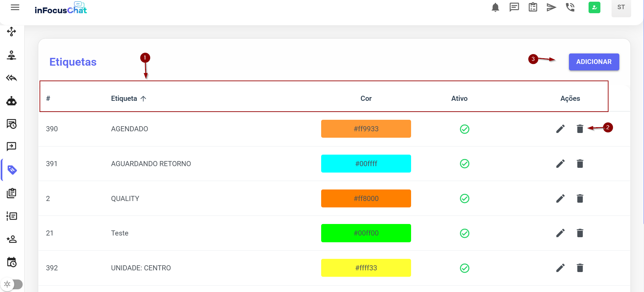Select the tags icon in sidebar
Image resolution: width=644 pixels, height=292 pixels.
pyautogui.click(x=12, y=170)
